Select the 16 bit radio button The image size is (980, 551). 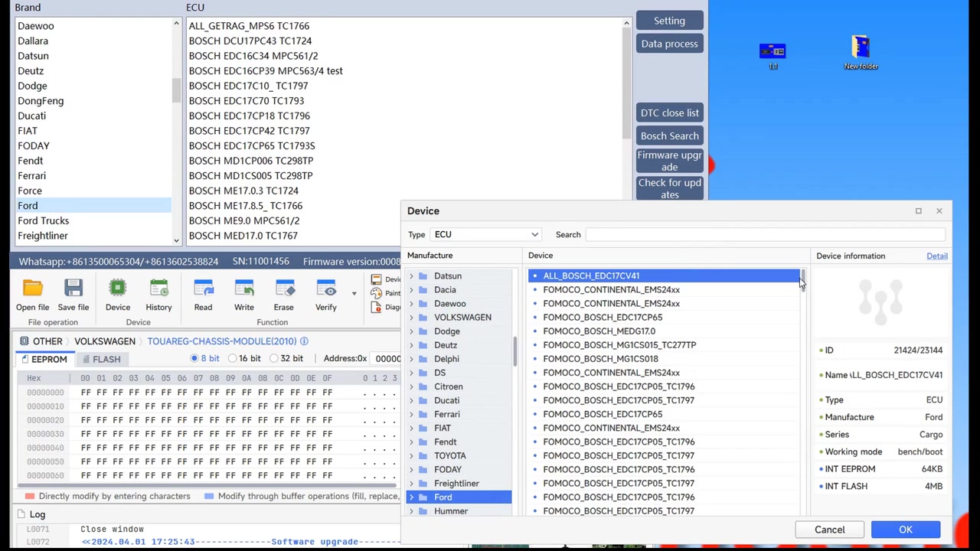pos(231,358)
